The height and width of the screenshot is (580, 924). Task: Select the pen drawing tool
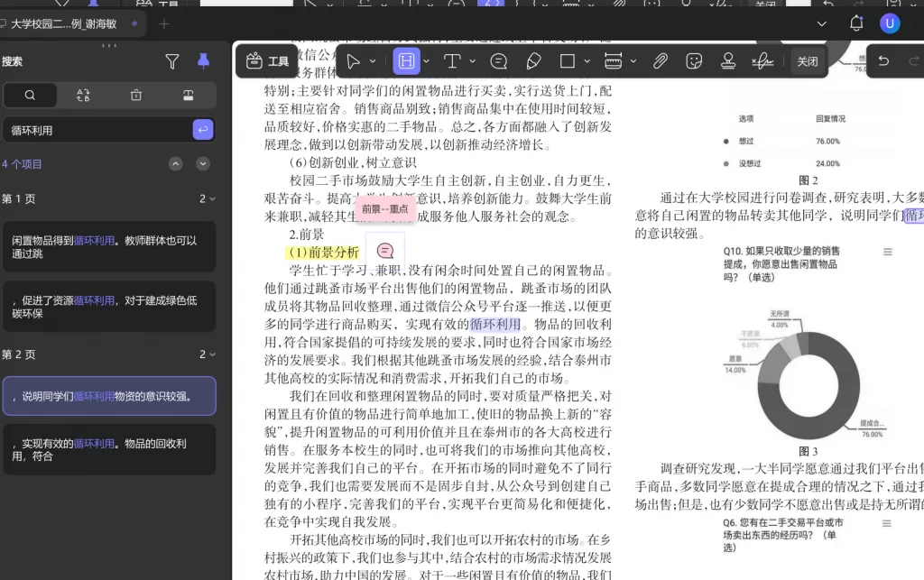click(533, 61)
